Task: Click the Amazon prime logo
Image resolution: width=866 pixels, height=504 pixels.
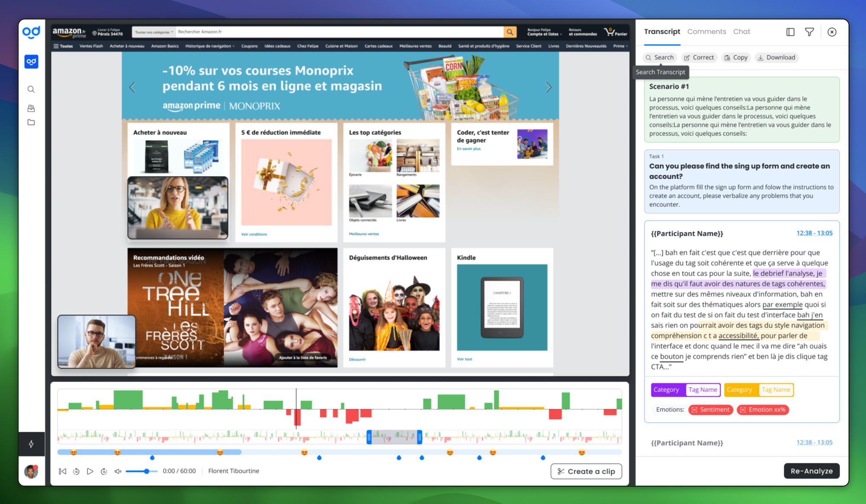Action: tap(69, 32)
